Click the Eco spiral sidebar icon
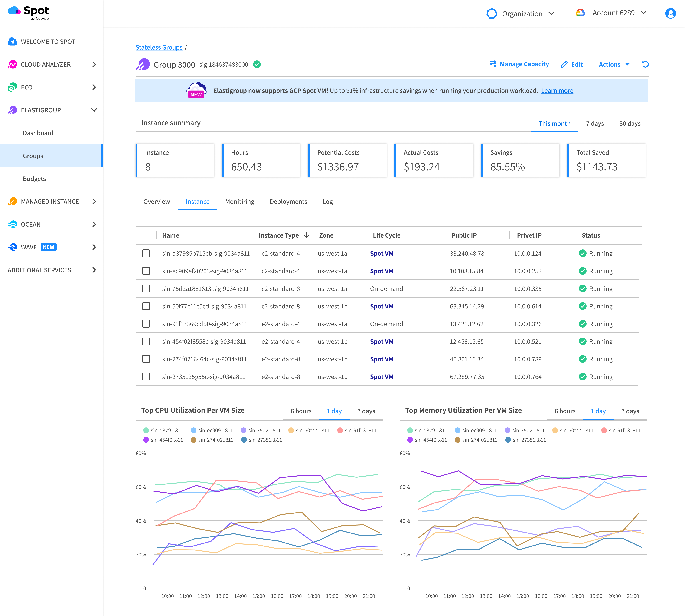This screenshot has height=616, width=685. 12,87
